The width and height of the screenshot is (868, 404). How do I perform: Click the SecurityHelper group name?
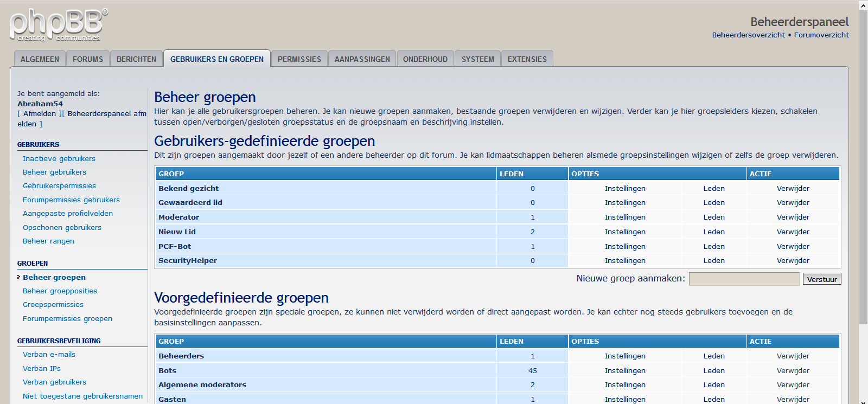click(188, 260)
